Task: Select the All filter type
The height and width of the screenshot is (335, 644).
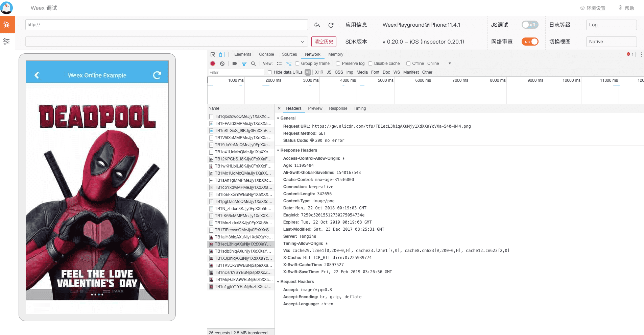Action: [x=308, y=72]
